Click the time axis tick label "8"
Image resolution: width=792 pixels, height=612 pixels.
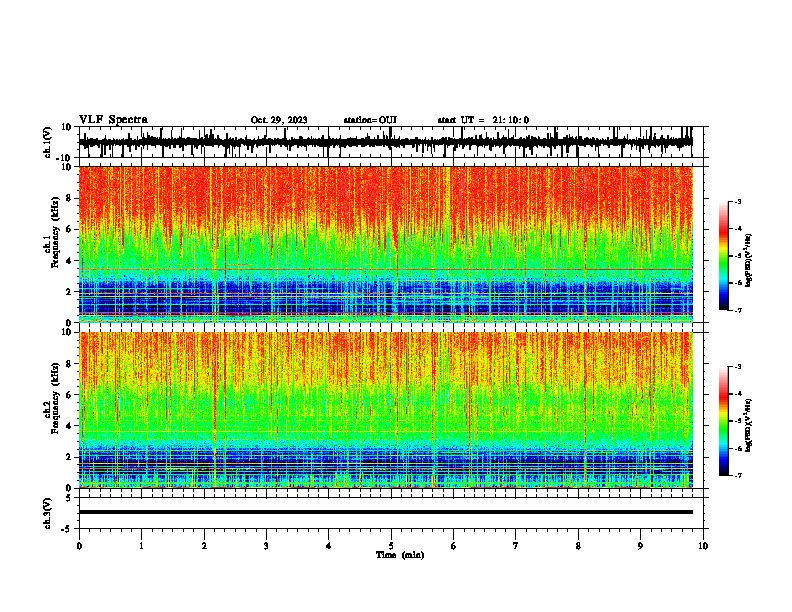tap(578, 546)
